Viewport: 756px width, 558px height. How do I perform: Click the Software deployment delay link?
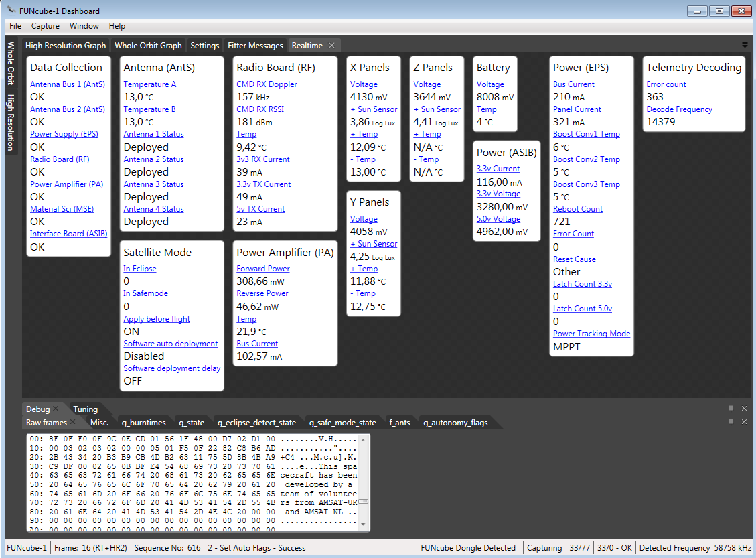pos(172,368)
